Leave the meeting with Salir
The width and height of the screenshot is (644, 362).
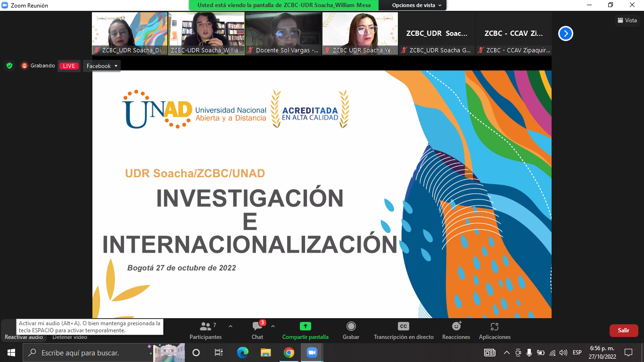[x=624, y=330]
